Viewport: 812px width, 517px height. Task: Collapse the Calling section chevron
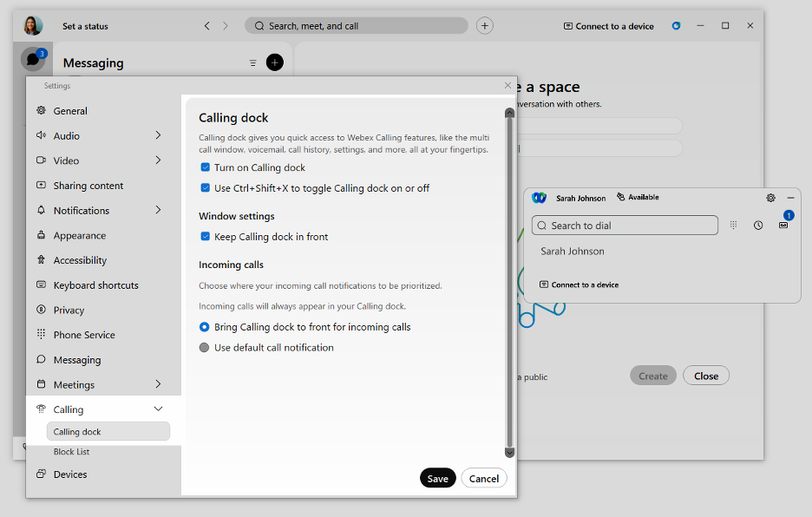158,409
